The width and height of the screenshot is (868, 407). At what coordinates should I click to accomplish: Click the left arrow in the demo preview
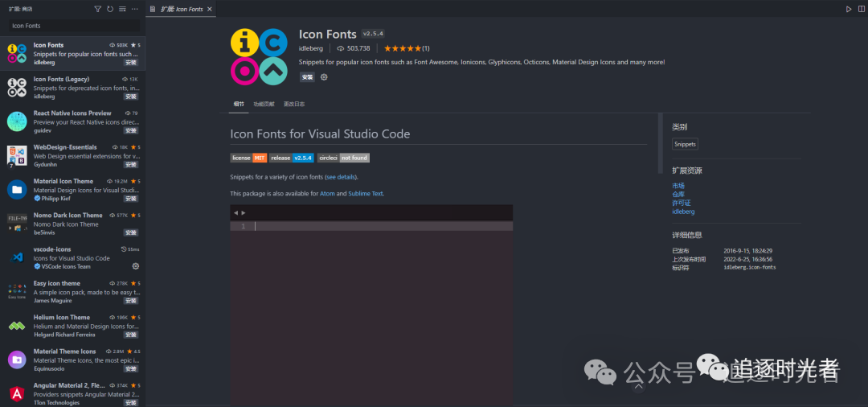tap(235, 212)
